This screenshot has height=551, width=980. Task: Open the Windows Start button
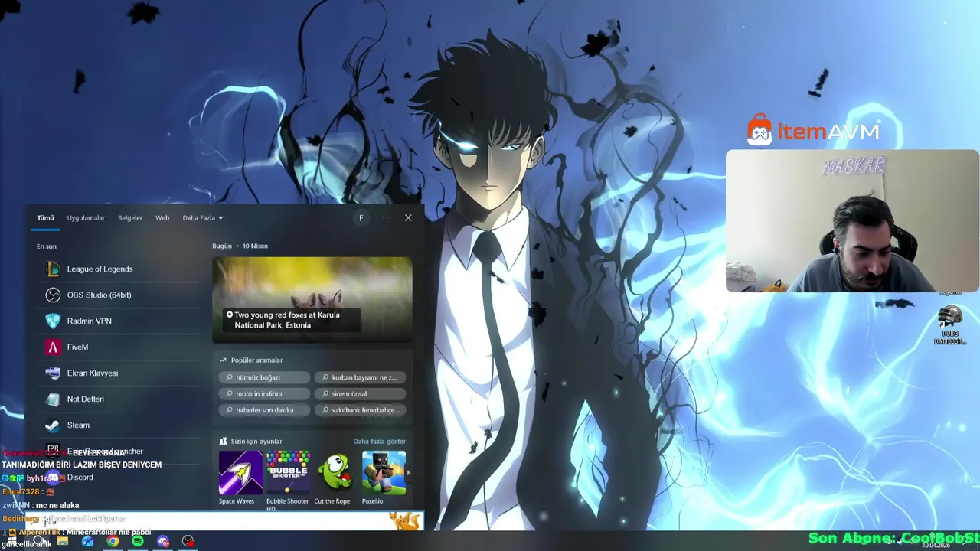[x=12, y=542]
